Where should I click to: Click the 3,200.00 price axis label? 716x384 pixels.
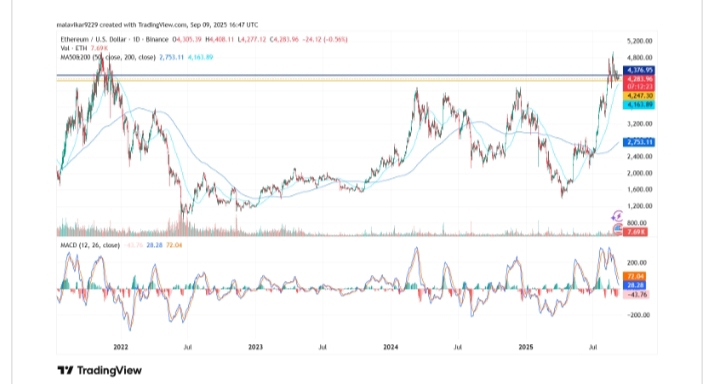pos(639,124)
